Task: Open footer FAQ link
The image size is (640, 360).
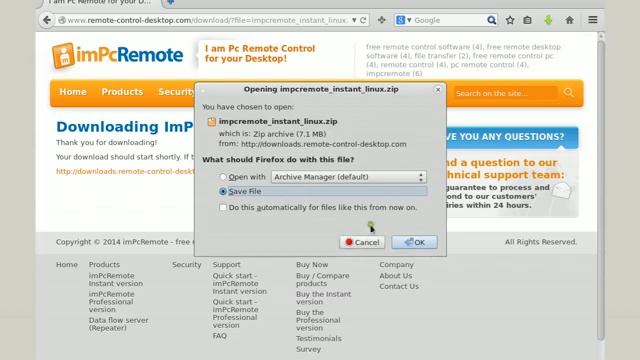Action: click(x=220, y=336)
